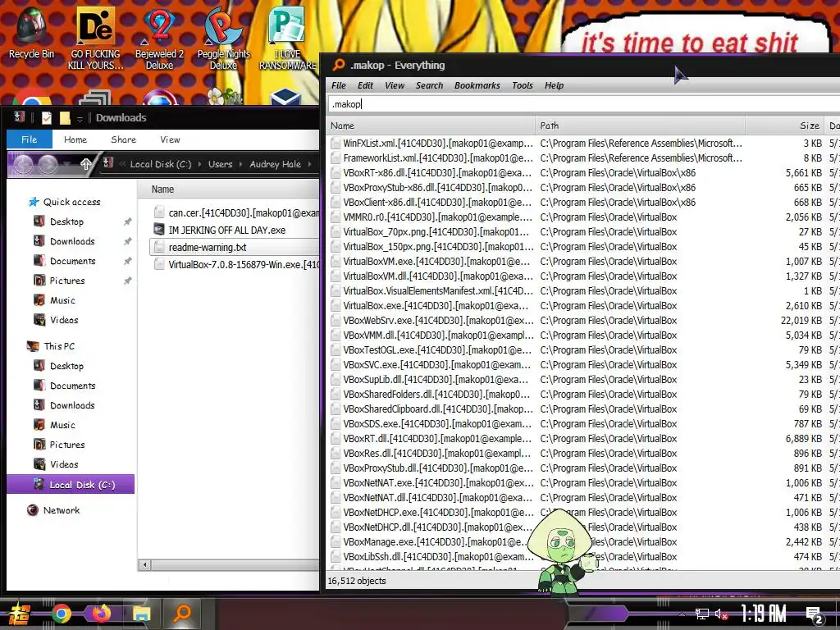Select readme-warning.txt in Downloads

point(235,247)
